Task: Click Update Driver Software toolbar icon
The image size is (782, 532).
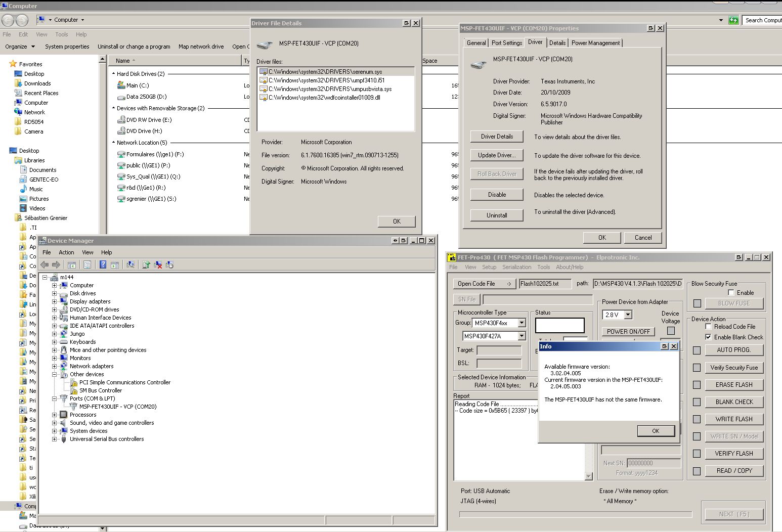Action: click(146, 264)
